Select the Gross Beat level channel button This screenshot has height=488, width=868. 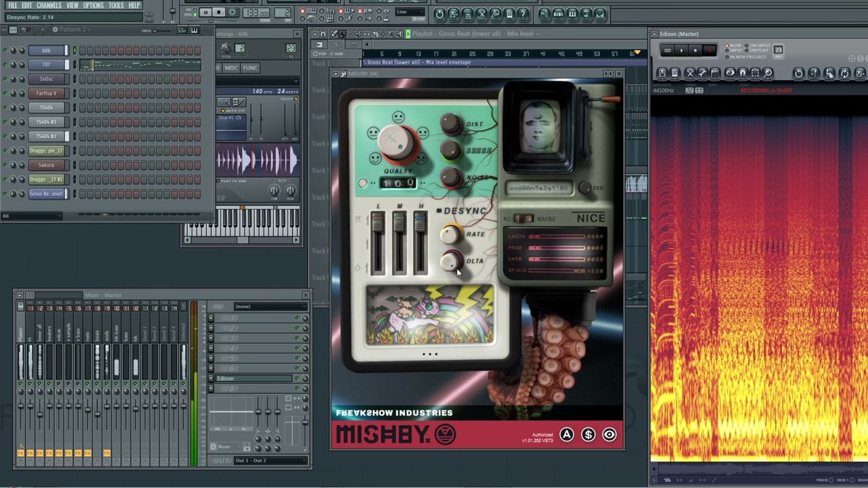click(46, 193)
